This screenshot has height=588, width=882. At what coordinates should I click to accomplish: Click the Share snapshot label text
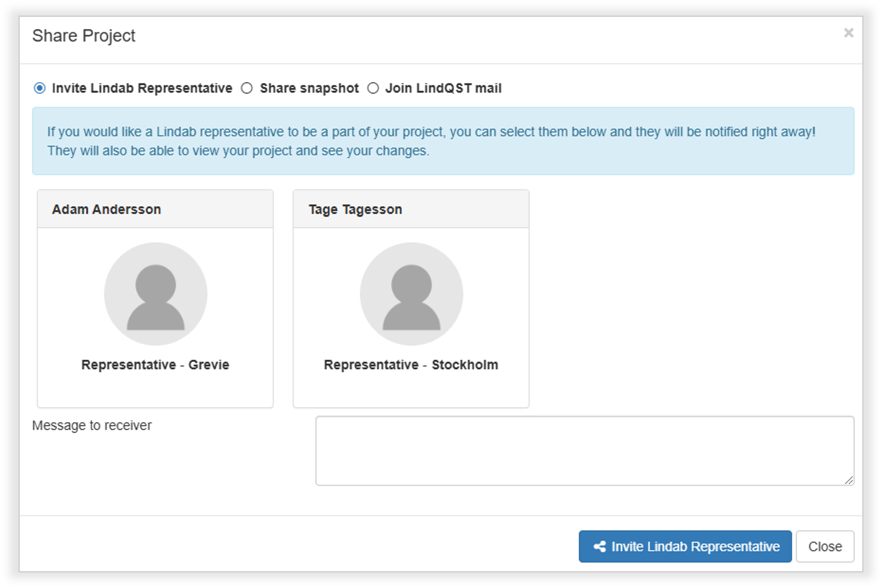(309, 88)
